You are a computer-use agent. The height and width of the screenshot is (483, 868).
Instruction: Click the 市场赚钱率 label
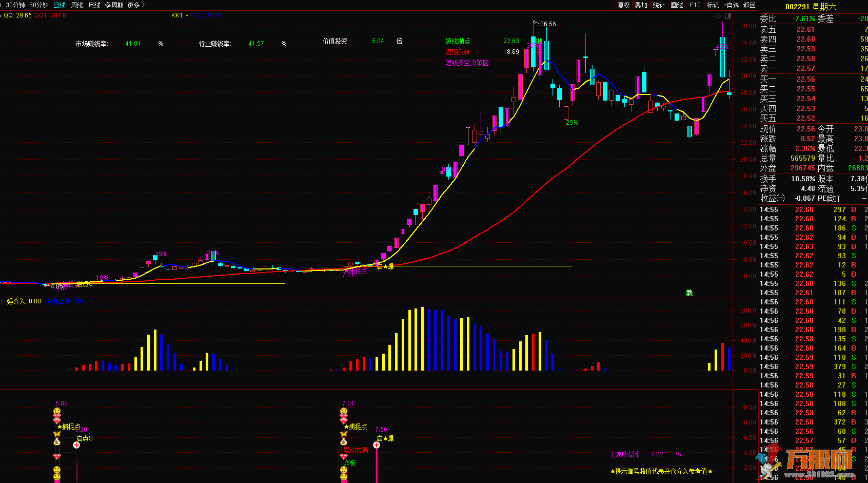pos(92,44)
